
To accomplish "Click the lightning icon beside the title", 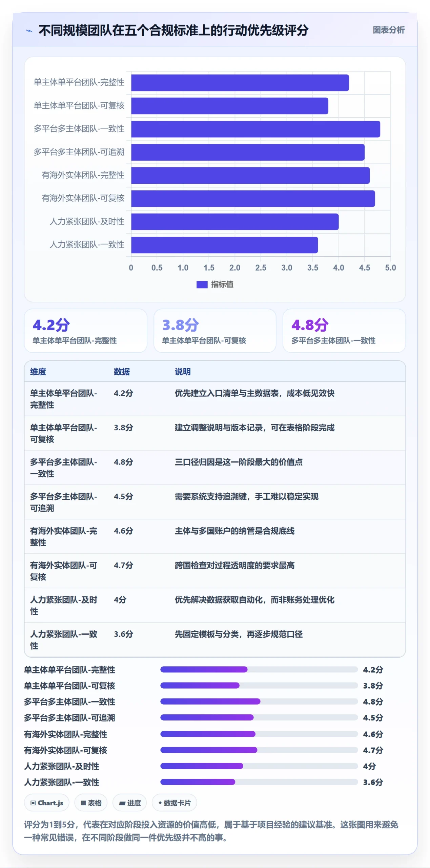I will 29,31.
